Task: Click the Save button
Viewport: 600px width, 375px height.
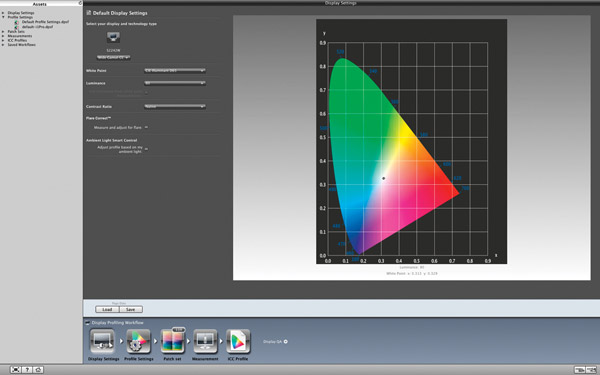Action: [x=130, y=309]
